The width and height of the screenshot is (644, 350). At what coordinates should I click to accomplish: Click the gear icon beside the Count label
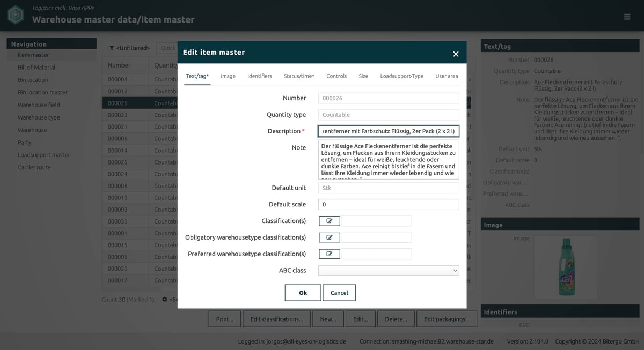(x=165, y=300)
